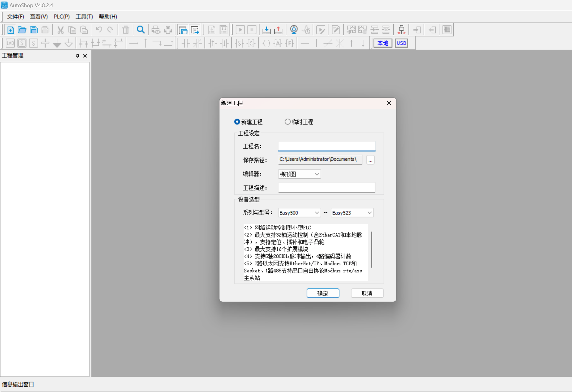572x392 pixels.
Task: Click the Upload from PLC icon
Action: point(278,30)
